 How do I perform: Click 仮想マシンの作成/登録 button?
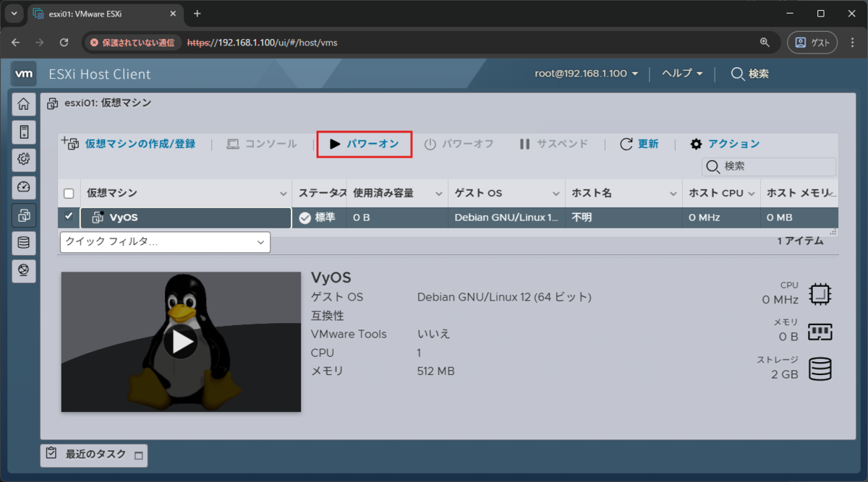tap(129, 144)
